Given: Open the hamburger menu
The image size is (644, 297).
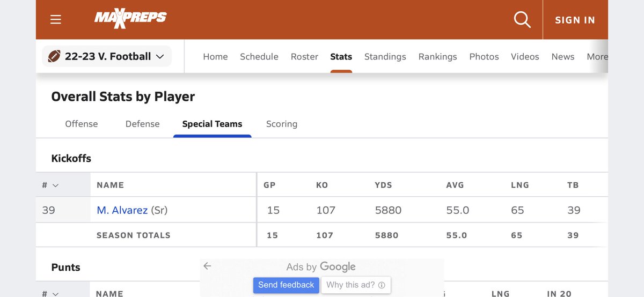Looking at the screenshot, I should [56, 20].
